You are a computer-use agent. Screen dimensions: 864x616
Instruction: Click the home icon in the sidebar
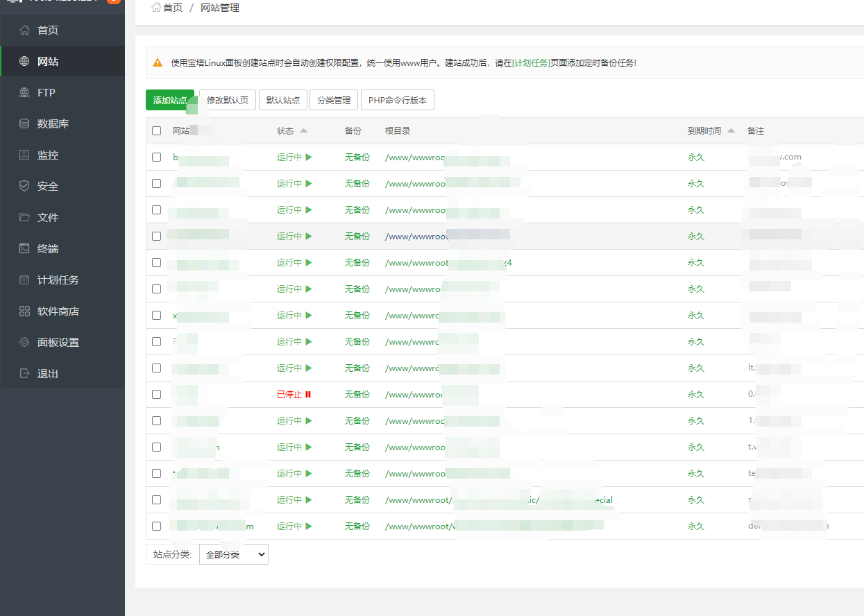click(24, 31)
